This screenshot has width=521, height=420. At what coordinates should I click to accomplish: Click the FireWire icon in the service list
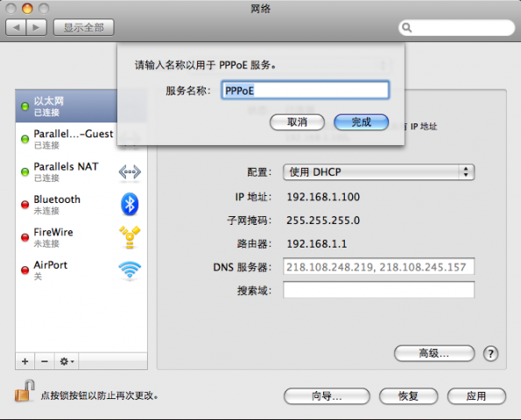[130, 237]
